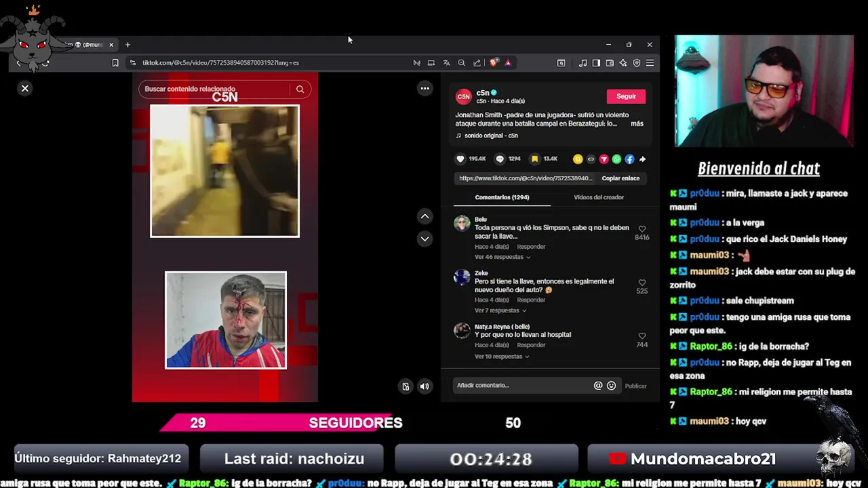The height and width of the screenshot is (488, 868).
Task: Click the Publicar button
Action: [x=635, y=386]
